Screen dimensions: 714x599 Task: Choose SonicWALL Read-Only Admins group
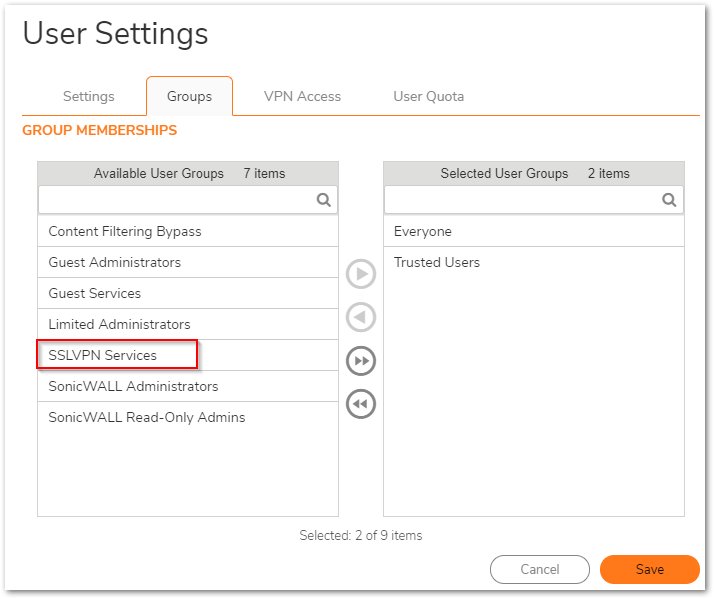[x=147, y=417]
